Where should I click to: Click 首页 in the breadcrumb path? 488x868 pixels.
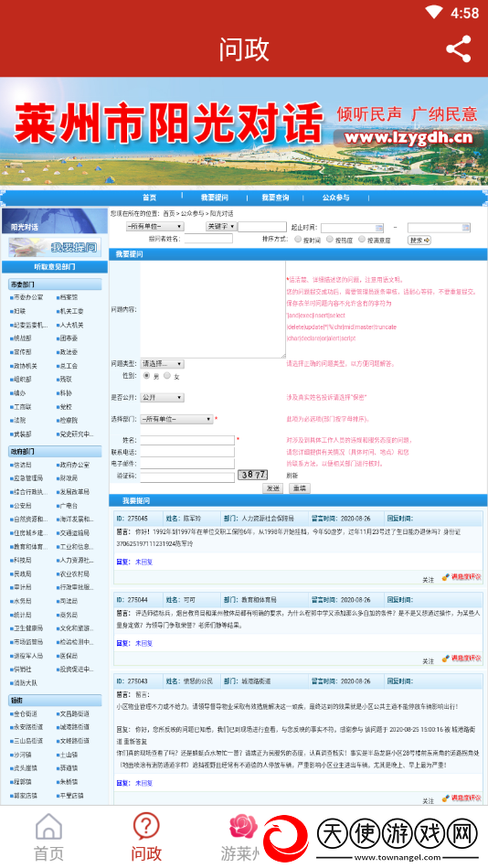pyautogui.click(x=169, y=213)
